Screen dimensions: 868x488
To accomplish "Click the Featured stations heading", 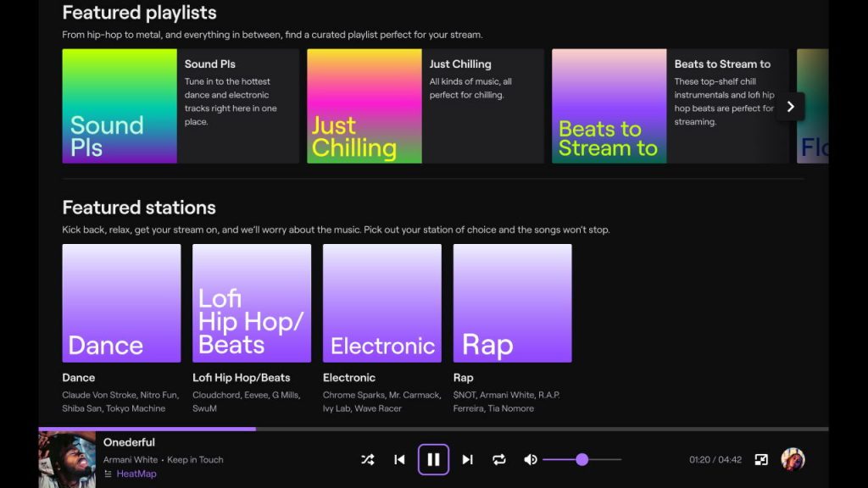I will (139, 208).
